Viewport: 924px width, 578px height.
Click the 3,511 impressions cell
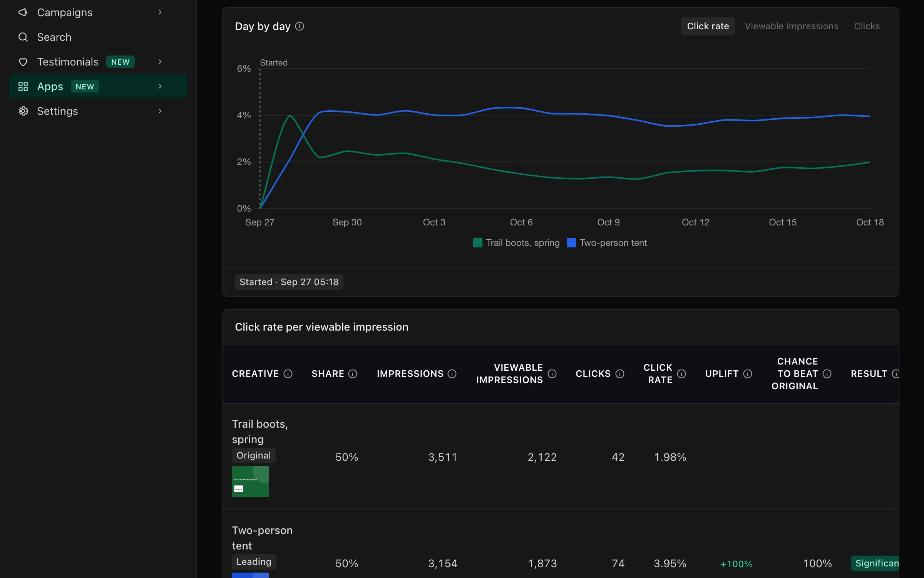[x=443, y=457]
